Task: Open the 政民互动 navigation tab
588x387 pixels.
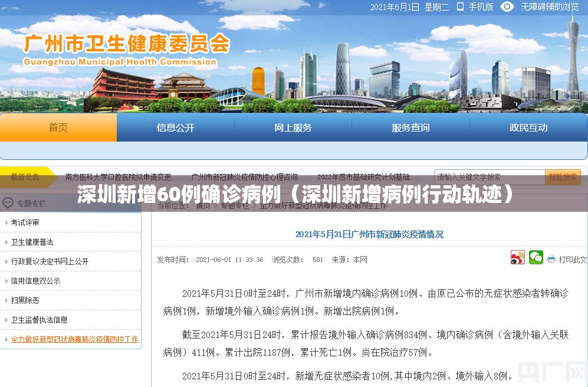Action: [528, 127]
